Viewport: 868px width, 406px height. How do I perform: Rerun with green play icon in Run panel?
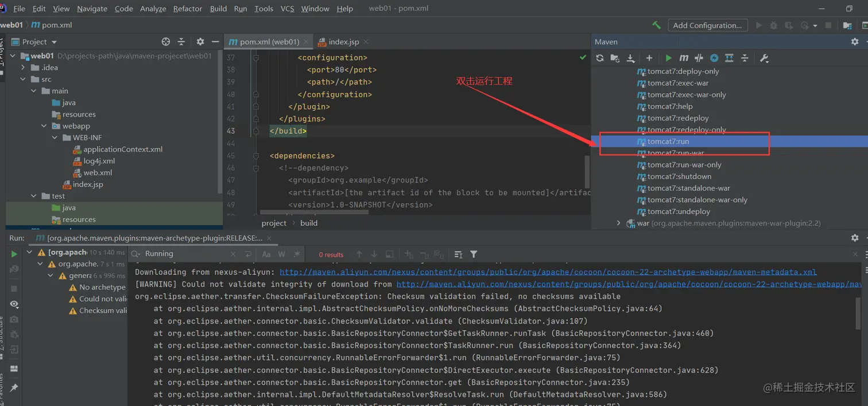(14, 254)
